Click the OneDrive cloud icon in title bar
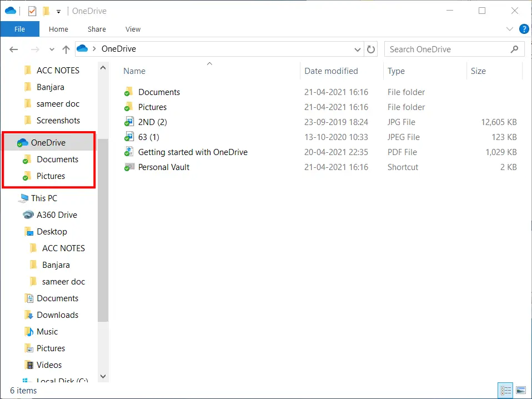532x399 pixels. pyautogui.click(x=11, y=11)
